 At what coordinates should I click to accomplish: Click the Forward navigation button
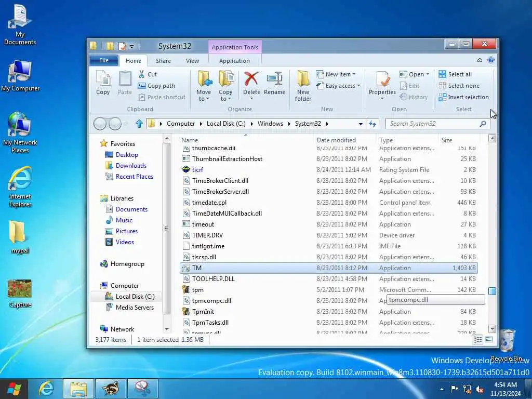[x=115, y=124]
